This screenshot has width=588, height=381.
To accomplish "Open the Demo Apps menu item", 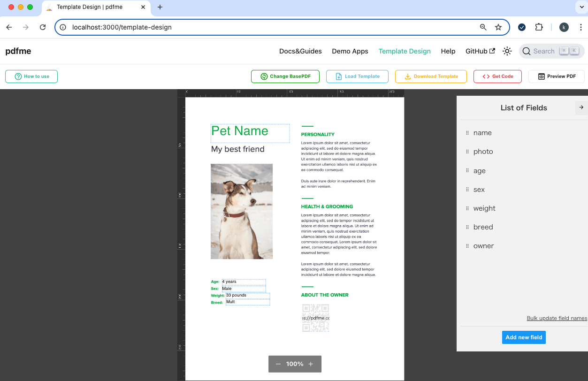I will pyautogui.click(x=350, y=51).
